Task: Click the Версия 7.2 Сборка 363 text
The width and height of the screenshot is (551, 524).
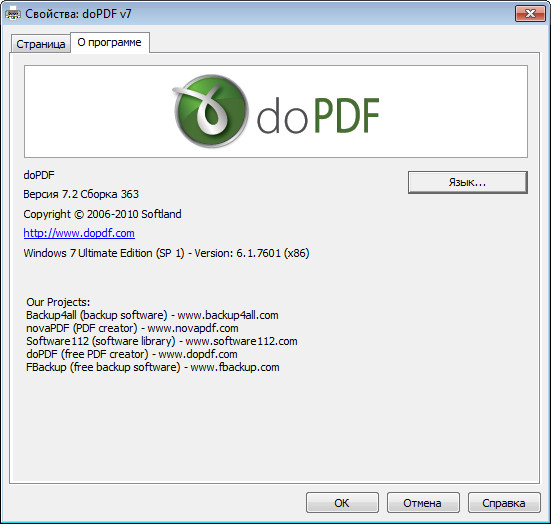Action: tap(81, 194)
